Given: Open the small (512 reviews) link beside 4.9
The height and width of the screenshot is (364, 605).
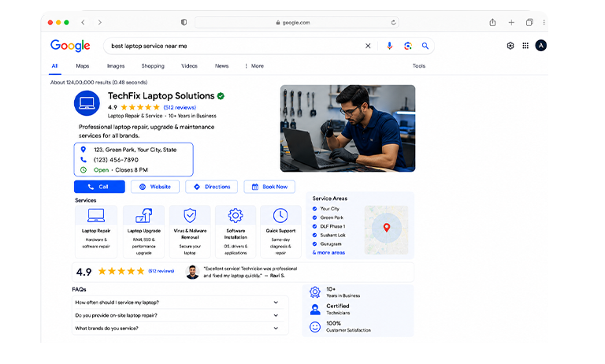Looking at the screenshot, I should [161, 271].
